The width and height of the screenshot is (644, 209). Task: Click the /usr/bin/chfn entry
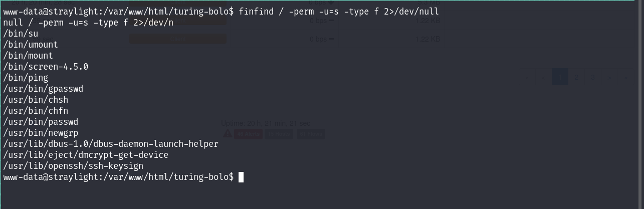[36, 111]
